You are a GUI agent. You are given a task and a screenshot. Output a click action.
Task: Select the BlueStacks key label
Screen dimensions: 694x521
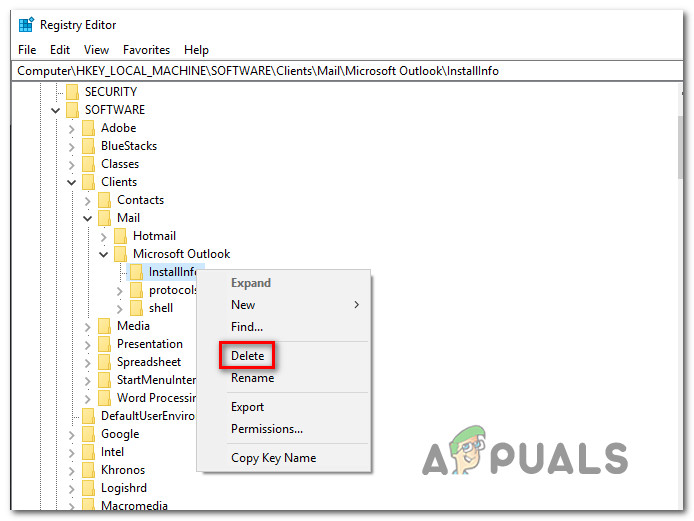pos(129,146)
